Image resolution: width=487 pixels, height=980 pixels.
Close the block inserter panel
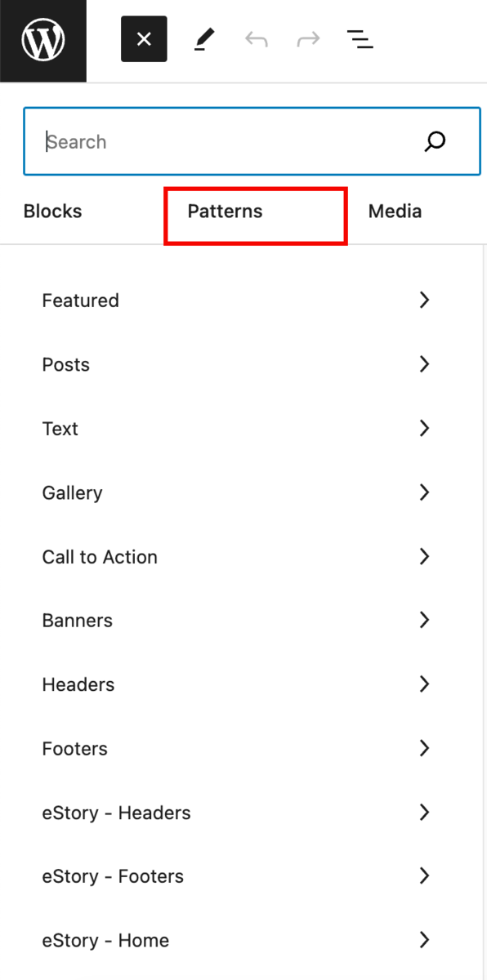click(144, 39)
